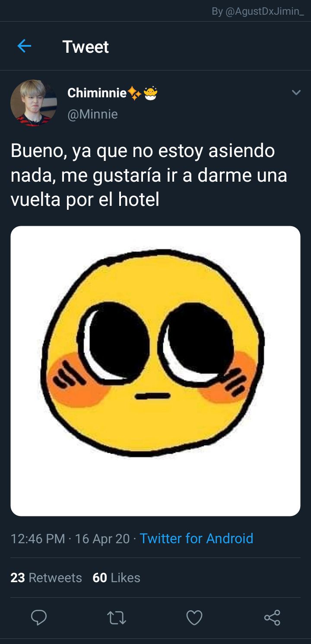Click the tweet text about the hotel
This screenshot has width=311, height=644.
pyautogui.click(x=149, y=175)
